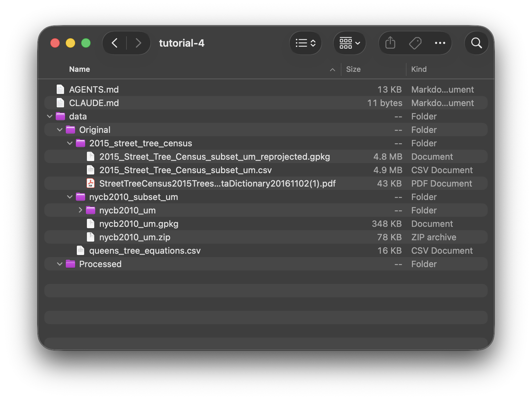
Task: Sort by the Size column header
Action: coord(353,69)
